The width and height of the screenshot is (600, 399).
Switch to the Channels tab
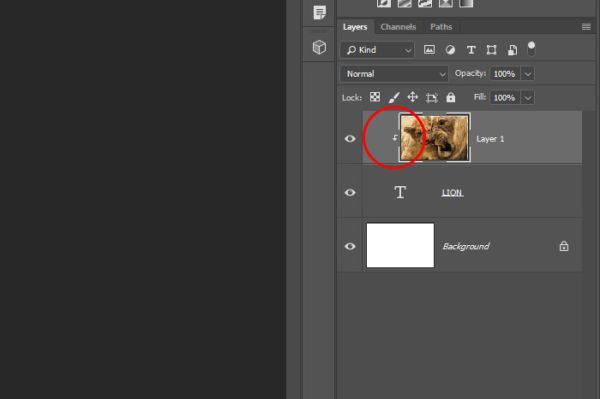pos(398,27)
